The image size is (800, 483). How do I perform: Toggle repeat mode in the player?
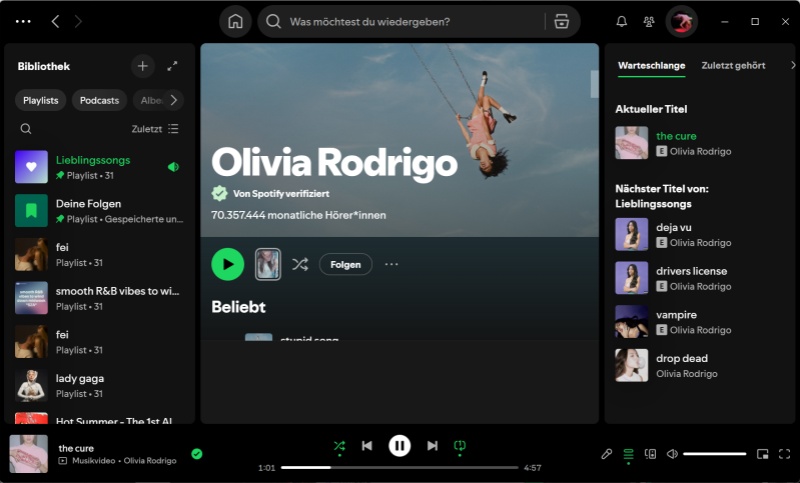[x=460, y=446]
